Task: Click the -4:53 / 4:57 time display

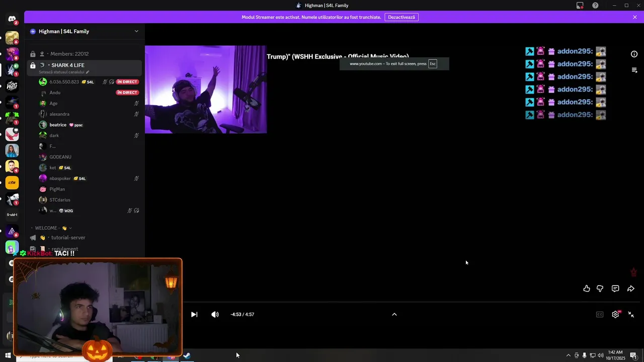Action: 243,314
